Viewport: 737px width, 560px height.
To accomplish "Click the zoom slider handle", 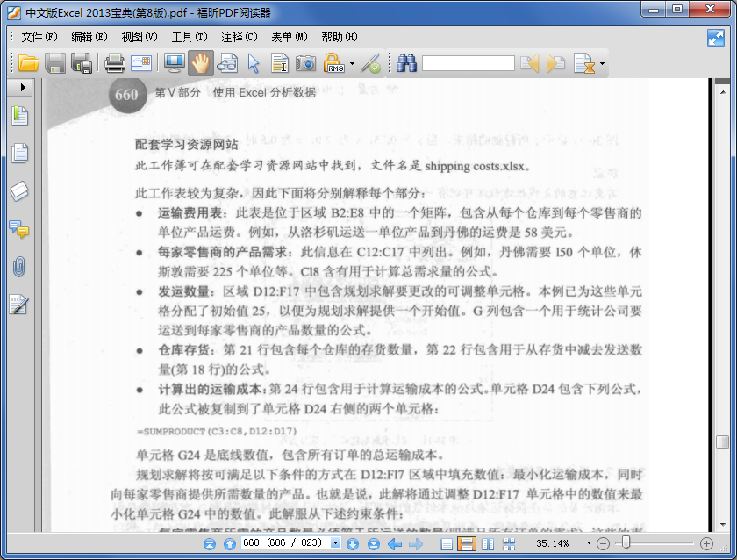I will pos(626,542).
